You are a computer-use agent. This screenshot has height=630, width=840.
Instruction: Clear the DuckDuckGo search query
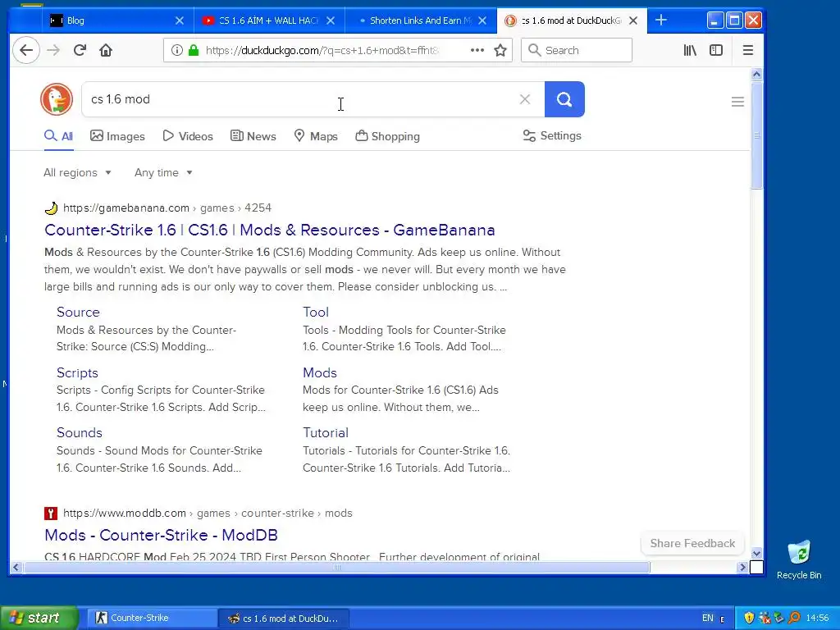(525, 99)
